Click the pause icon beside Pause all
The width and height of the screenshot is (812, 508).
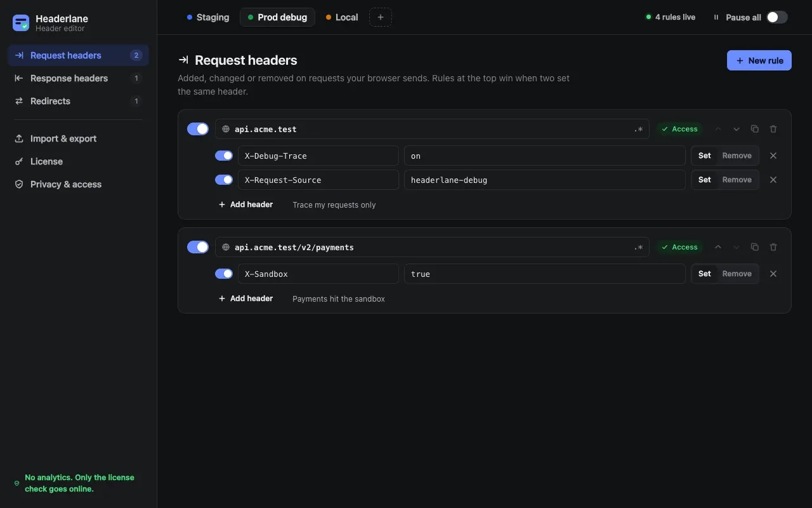point(716,17)
